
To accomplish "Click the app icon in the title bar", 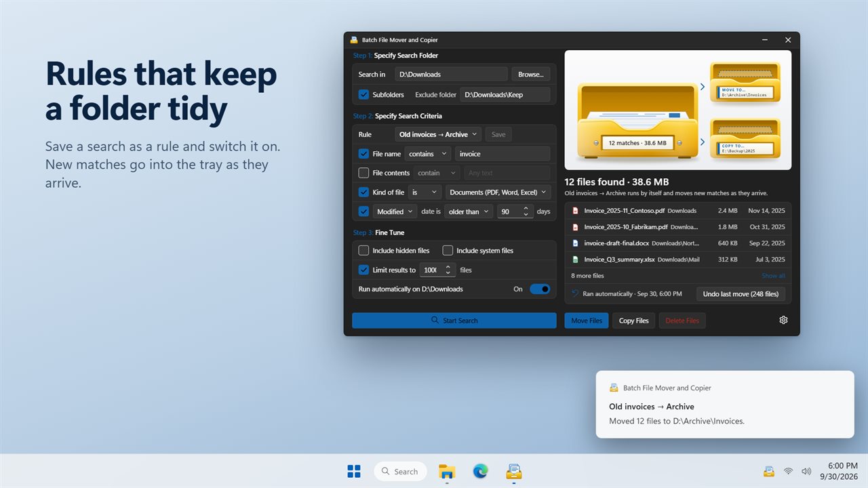I will coord(354,40).
